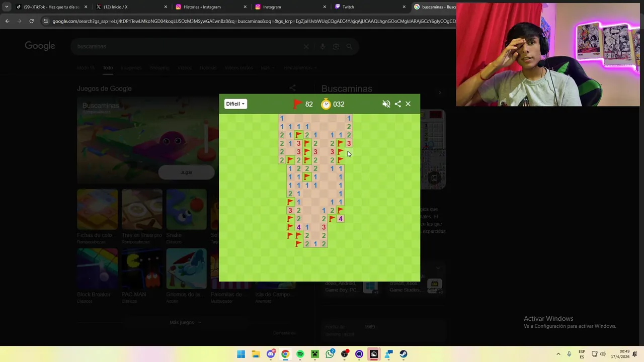Open the Difícil difficulty dropdown

[x=235, y=104]
